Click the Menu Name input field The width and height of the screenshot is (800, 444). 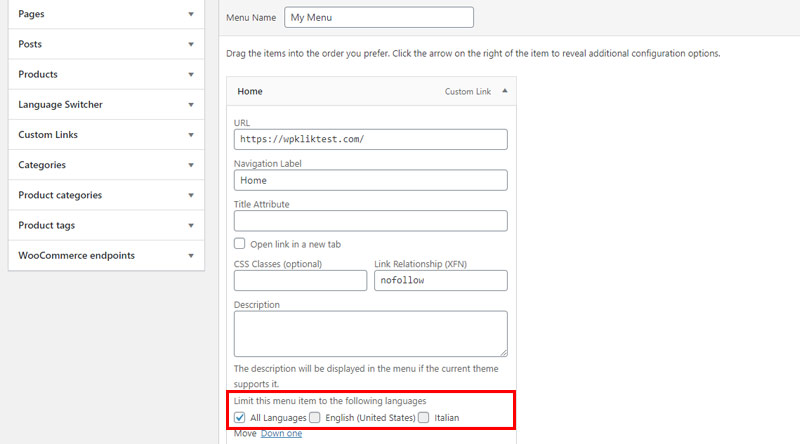click(x=379, y=17)
